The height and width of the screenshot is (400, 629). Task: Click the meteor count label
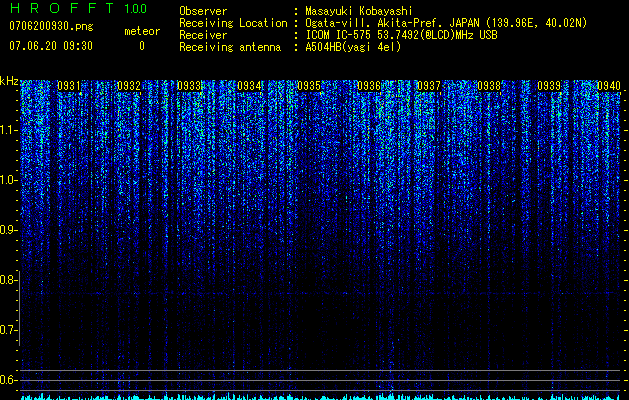point(142,31)
